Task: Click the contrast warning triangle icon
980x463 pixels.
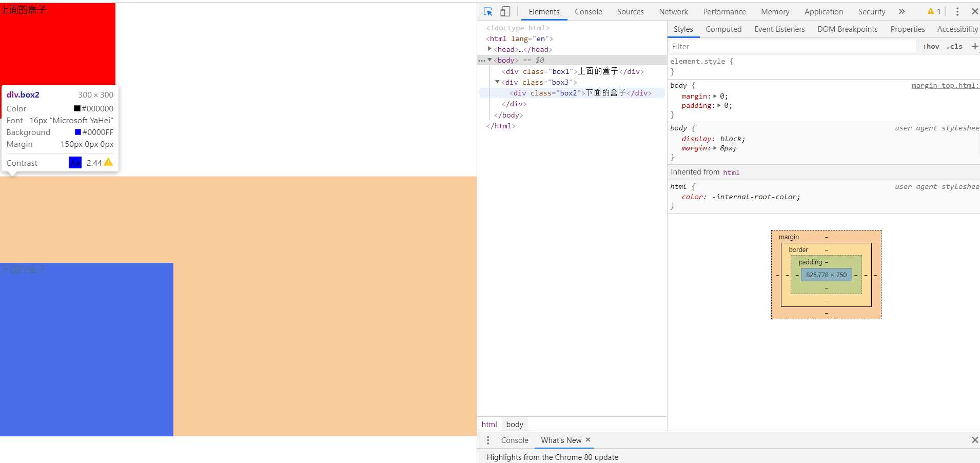Action: click(x=108, y=162)
